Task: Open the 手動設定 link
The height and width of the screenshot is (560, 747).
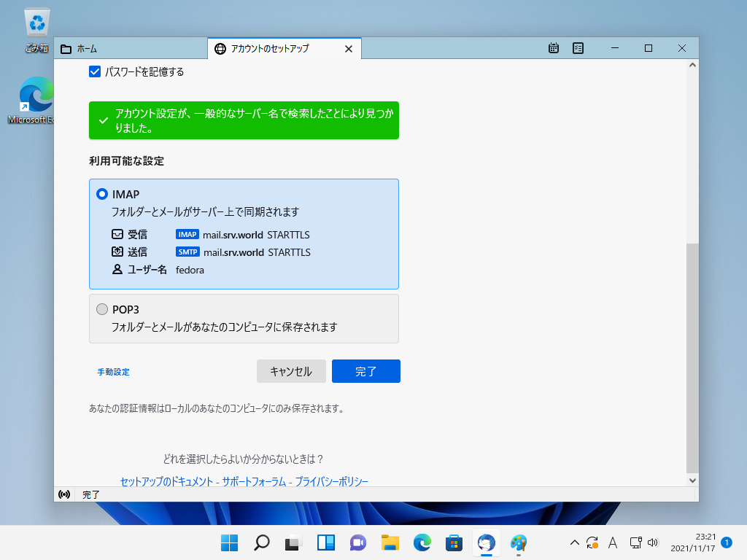Action: (113, 372)
